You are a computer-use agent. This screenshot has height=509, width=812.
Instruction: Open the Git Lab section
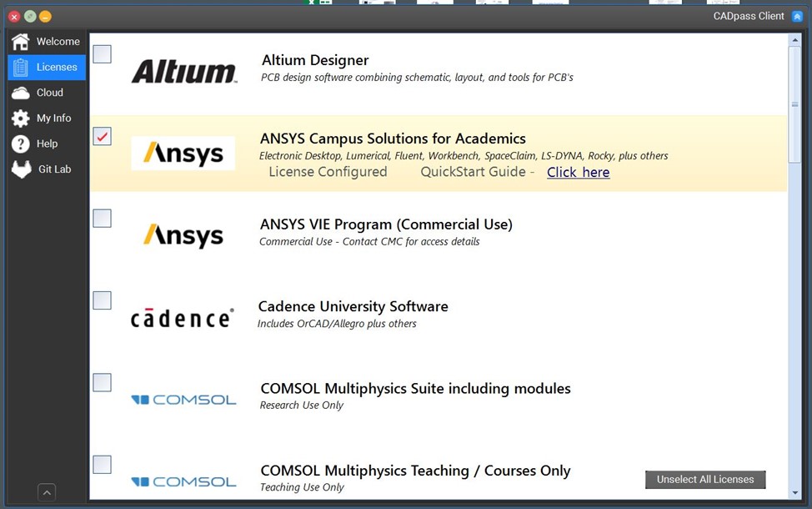click(47, 169)
